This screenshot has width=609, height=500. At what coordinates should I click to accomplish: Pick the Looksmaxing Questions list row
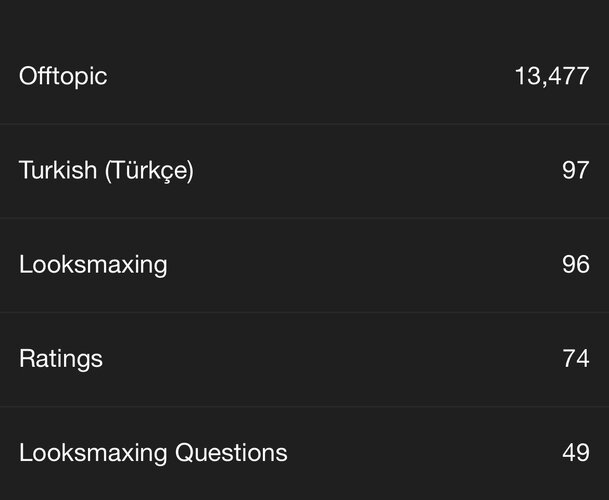(400, 453)
